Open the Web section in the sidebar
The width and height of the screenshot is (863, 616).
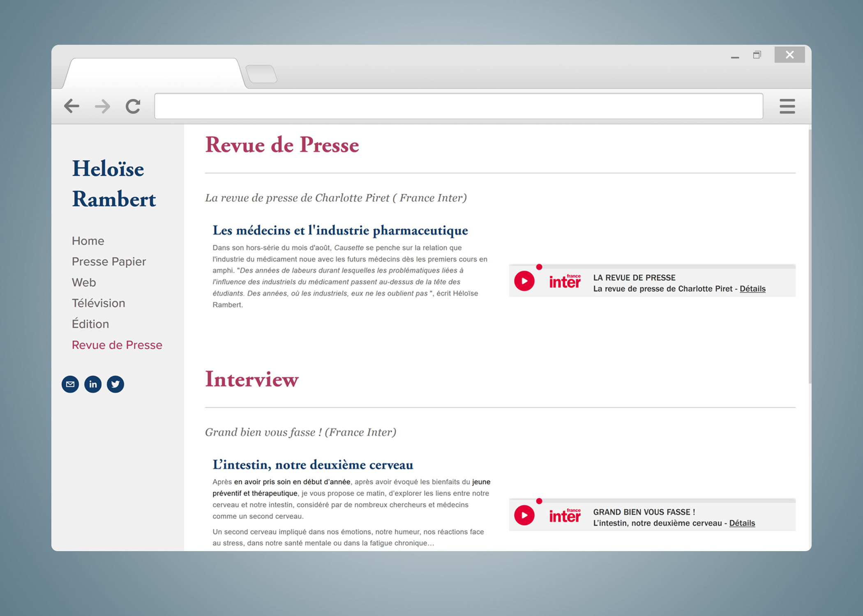84,283
